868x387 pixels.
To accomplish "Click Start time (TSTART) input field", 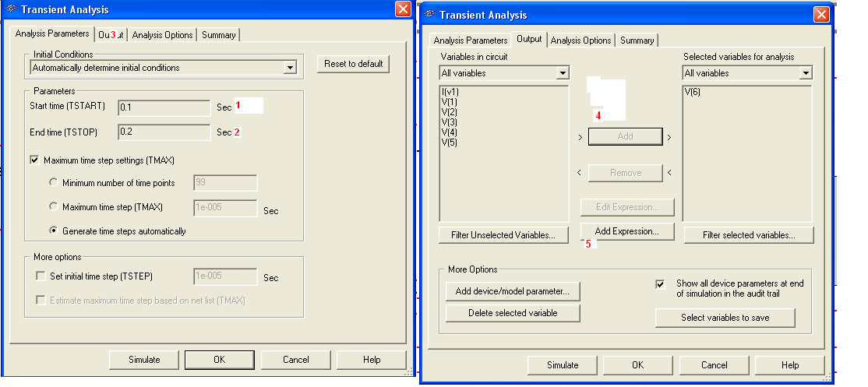I will [164, 107].
